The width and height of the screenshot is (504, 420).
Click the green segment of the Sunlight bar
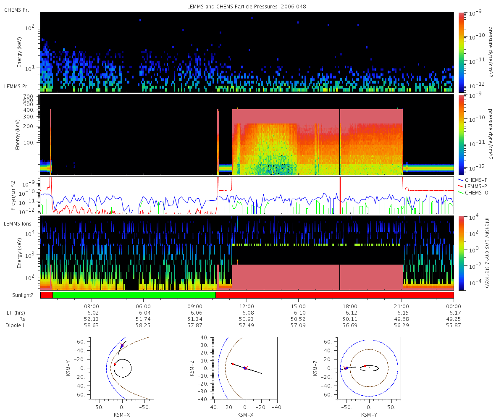tap(134, 295)
